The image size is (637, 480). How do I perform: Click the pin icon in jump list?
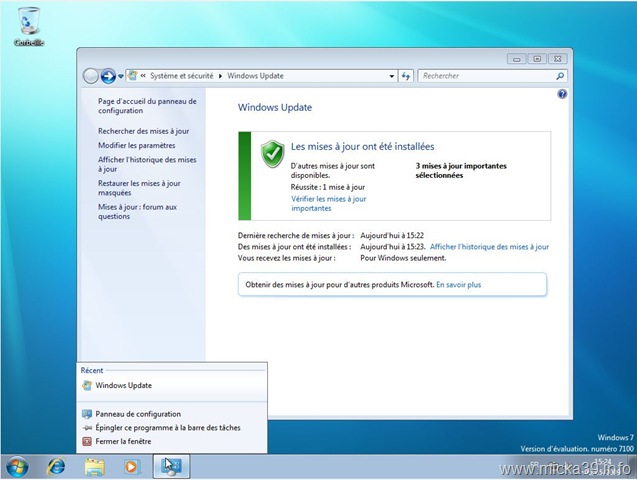point(87,428)
